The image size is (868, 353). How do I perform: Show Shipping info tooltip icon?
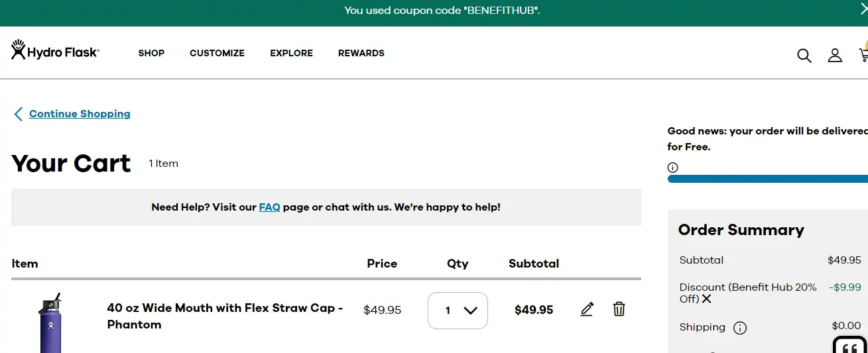click(x=740, y=328)
